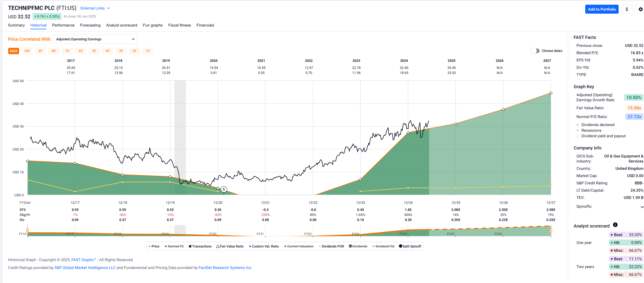Screen dimensions: 644x283
Task: Toggle Price series in the legend
Action: point(154,246)
